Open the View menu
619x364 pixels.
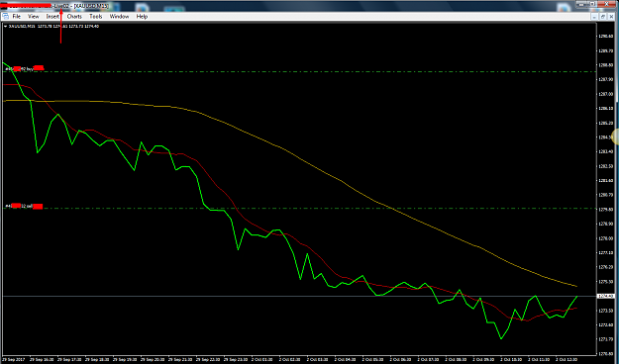tap(33, 17)
